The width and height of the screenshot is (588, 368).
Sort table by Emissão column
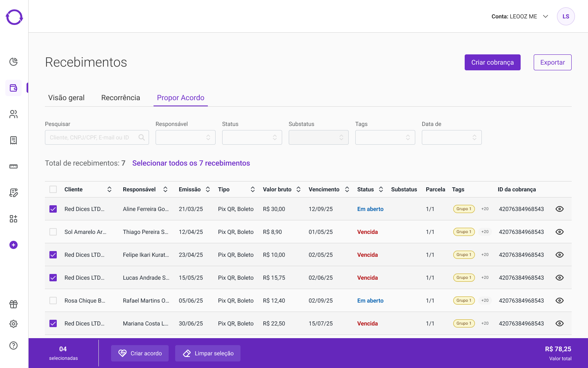(208, 189)
